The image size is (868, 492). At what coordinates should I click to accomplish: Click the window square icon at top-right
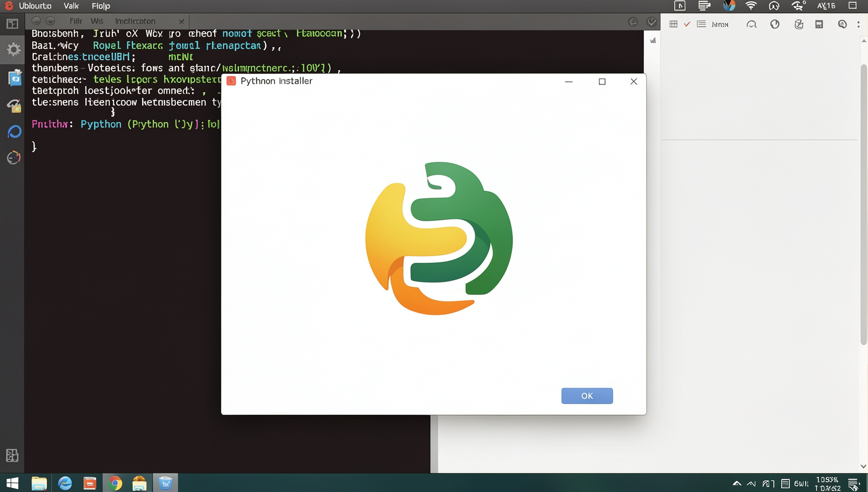tap(852, 5)
